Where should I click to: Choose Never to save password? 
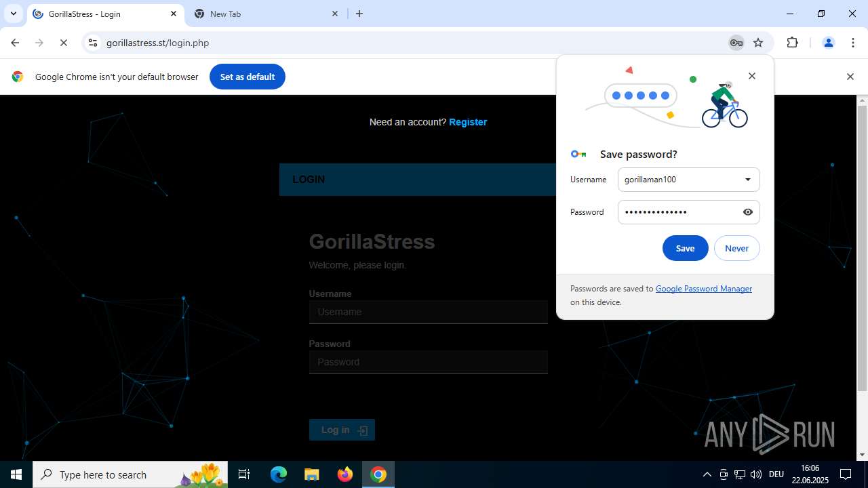tap(736, 248)
